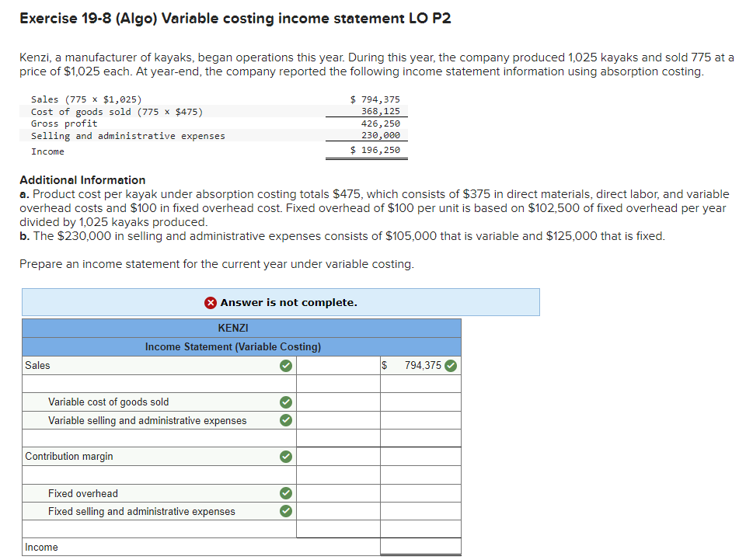This screenshot has height=560, width=753.
Task: Click the checkmark next to Fixed overhead
Action: (286, 493)
